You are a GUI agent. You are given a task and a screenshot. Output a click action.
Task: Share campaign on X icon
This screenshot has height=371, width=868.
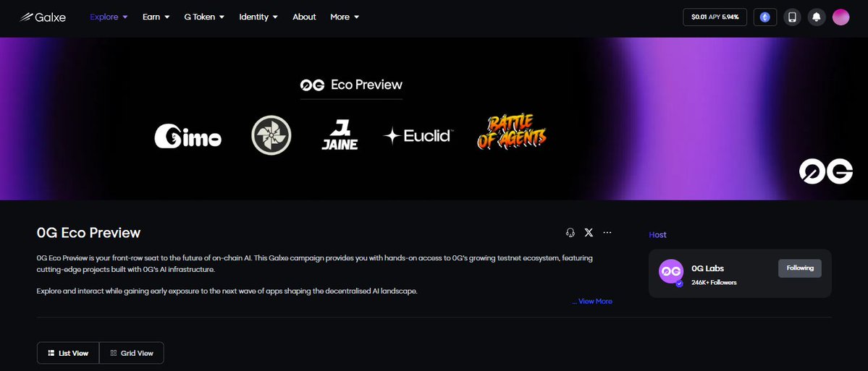coord(589,233)
